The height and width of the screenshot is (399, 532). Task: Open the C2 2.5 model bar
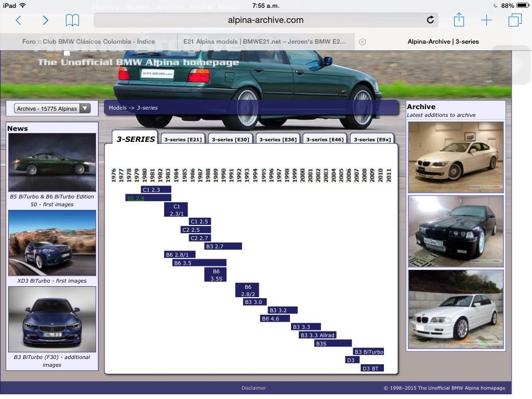tap(196, 230)
